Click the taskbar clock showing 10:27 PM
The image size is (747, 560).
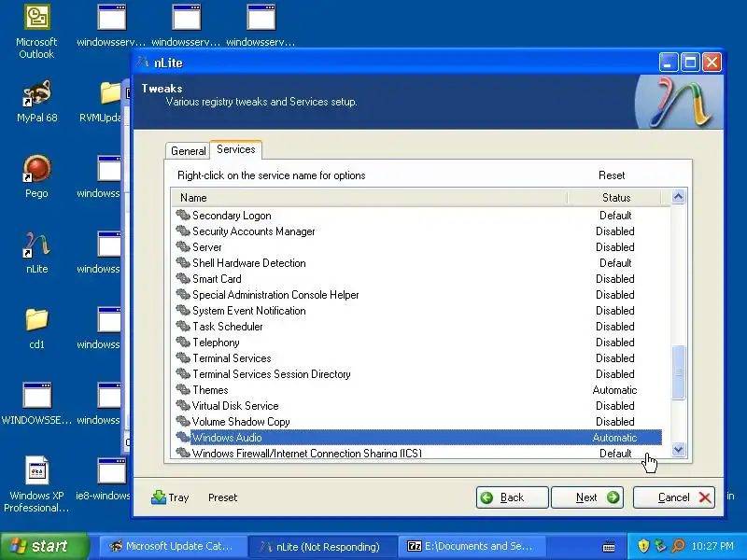pyautogui.click(x=712, y=546)
